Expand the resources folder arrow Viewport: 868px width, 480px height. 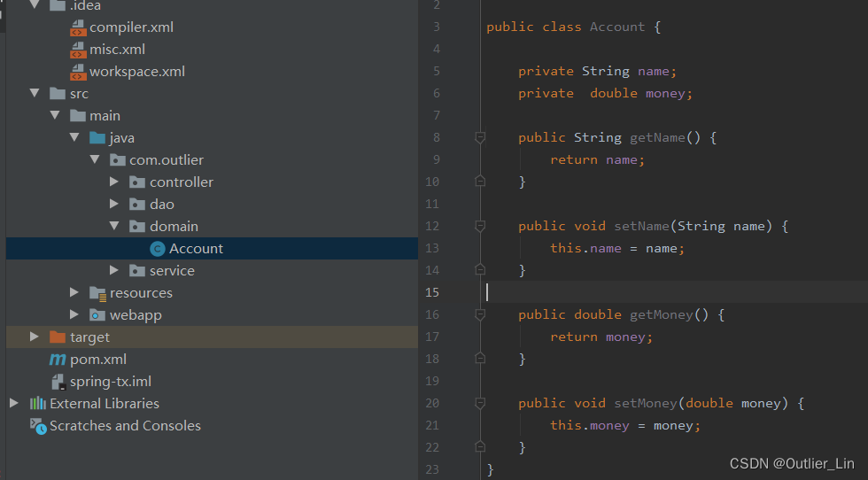tap(74, 292)
